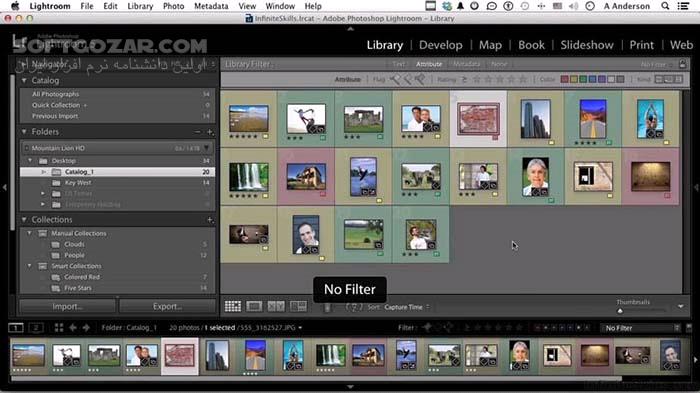Hide top module picker using top arrow
The image size is (700, 393).
pyautogui.click(x=350, y=29)
